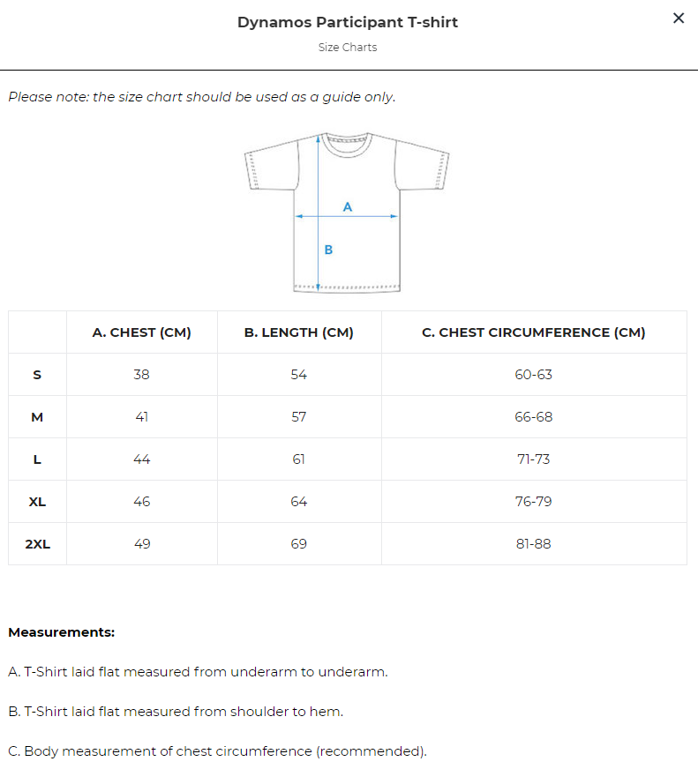Image resolution: width=698 pixels, height=784 pixels.
Task: Select the B. LENGTH (CM) column header
Action: [x=299, y=332]
